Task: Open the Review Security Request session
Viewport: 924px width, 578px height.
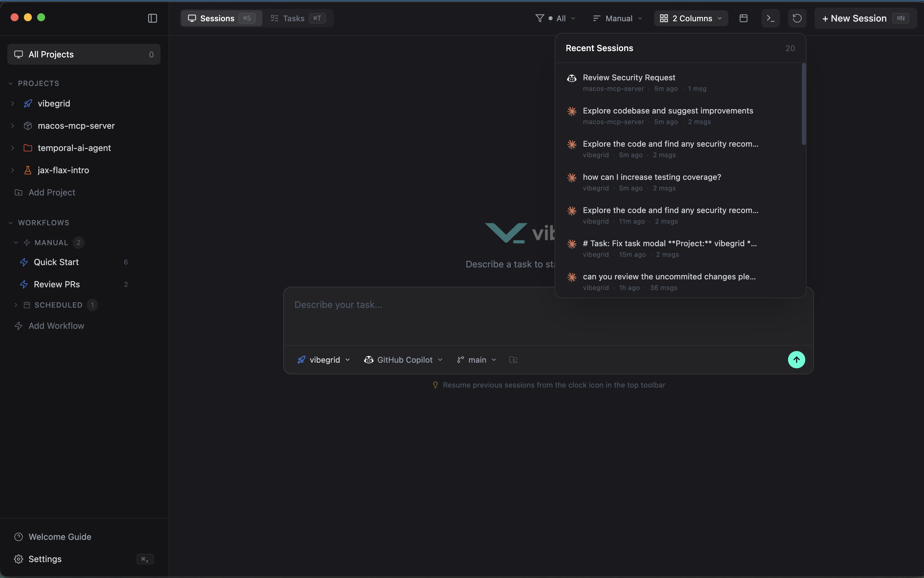Action: (x=629, y=78)
